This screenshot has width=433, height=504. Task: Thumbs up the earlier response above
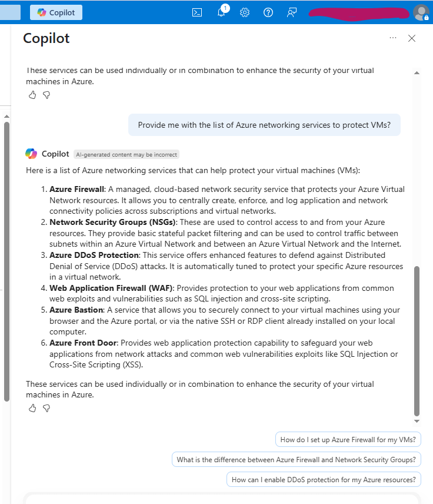click(32, 94)
